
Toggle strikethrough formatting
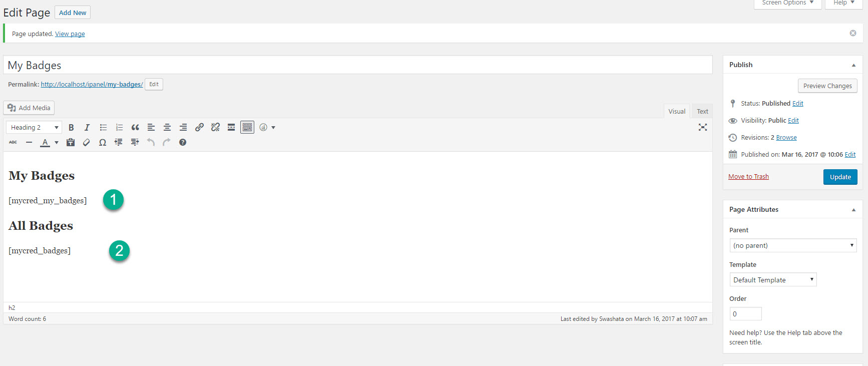click(13, 143)
